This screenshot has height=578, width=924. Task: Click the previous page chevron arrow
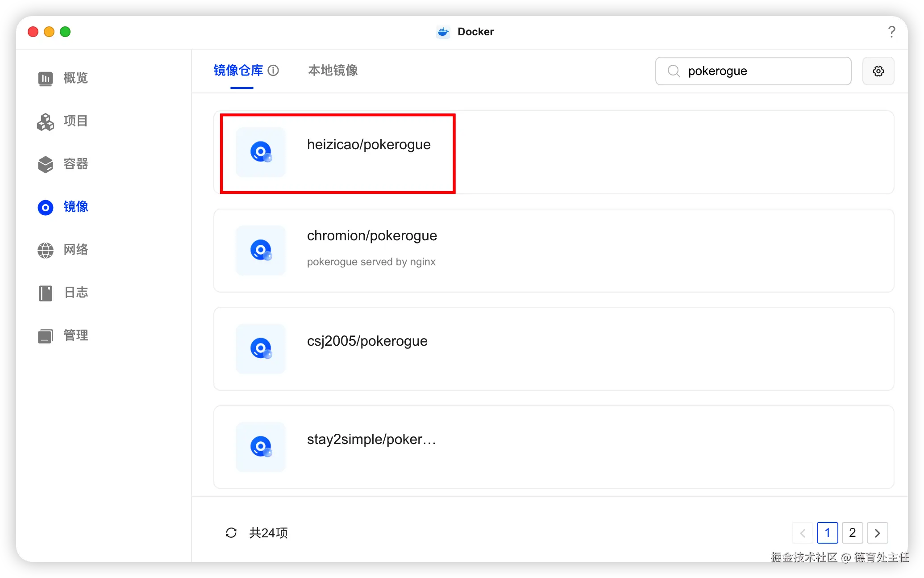[803, 532]
